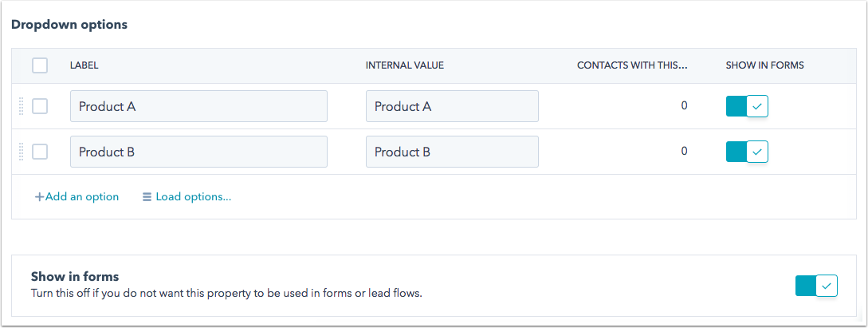Click the checkmark on Product A's forms toggle
868x328 pixels.
(757, 106)
